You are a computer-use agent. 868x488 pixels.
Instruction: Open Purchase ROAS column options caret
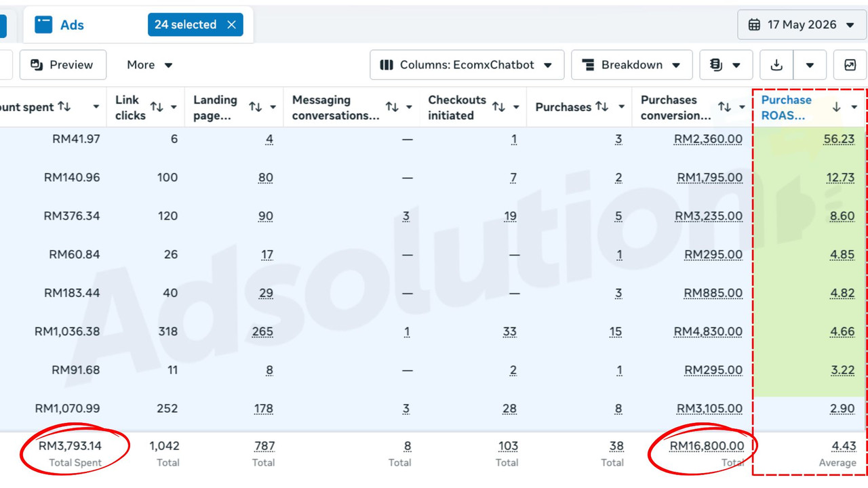[x=854, y=107]
